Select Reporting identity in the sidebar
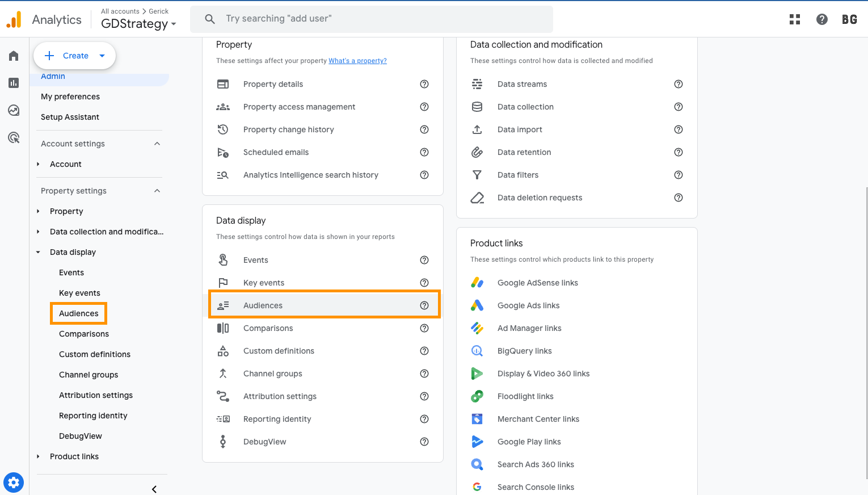 [93, 416]
